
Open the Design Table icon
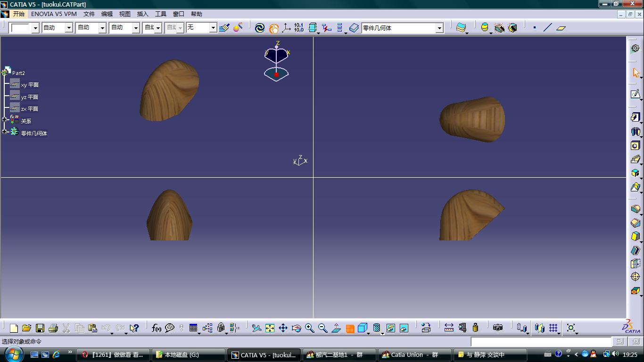(193, 328)
